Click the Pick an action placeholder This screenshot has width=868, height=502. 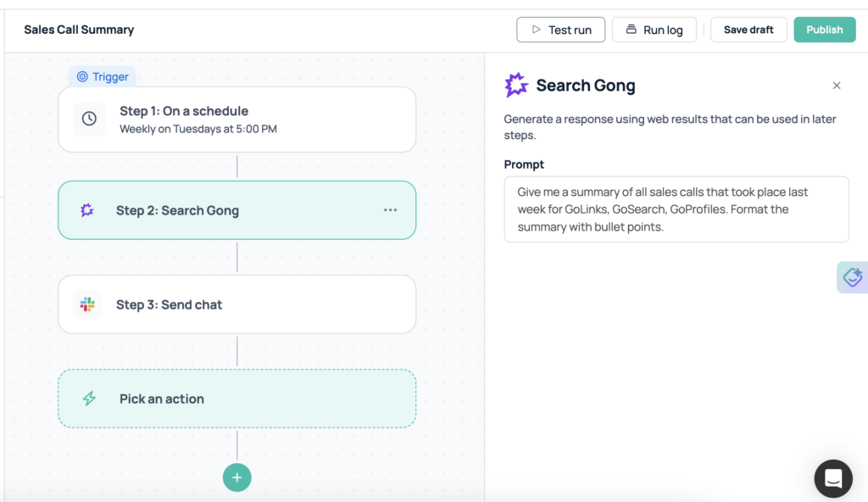236,399
